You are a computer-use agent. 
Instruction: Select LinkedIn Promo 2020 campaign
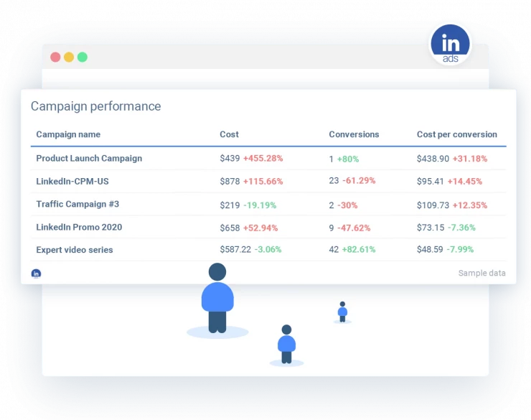point(268,228)
